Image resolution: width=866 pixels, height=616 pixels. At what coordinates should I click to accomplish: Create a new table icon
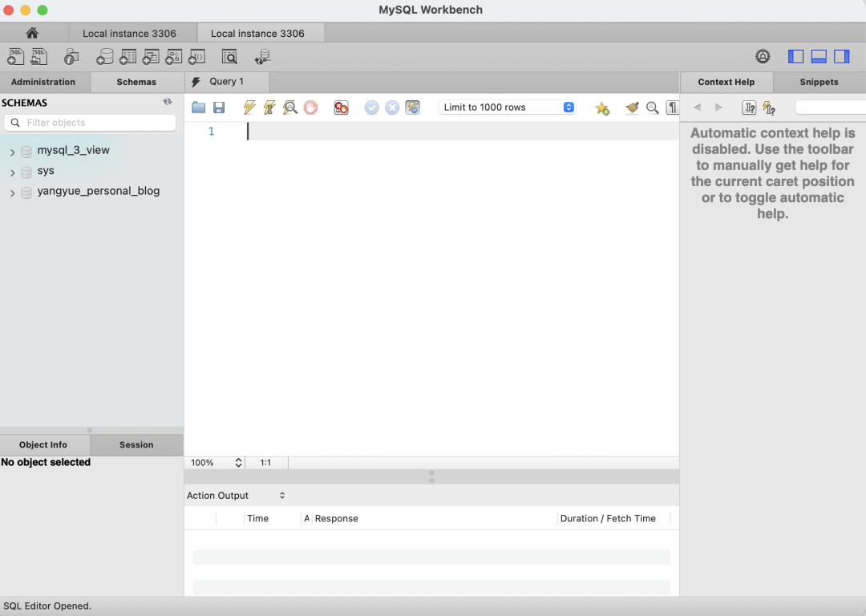pos(127,56)
